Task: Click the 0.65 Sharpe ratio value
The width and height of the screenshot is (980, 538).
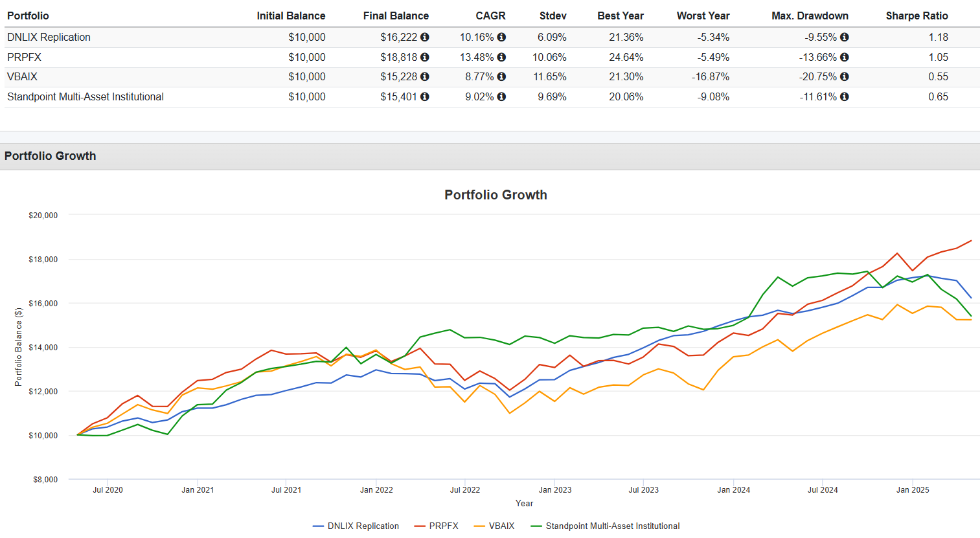Action: click(938, 96)
